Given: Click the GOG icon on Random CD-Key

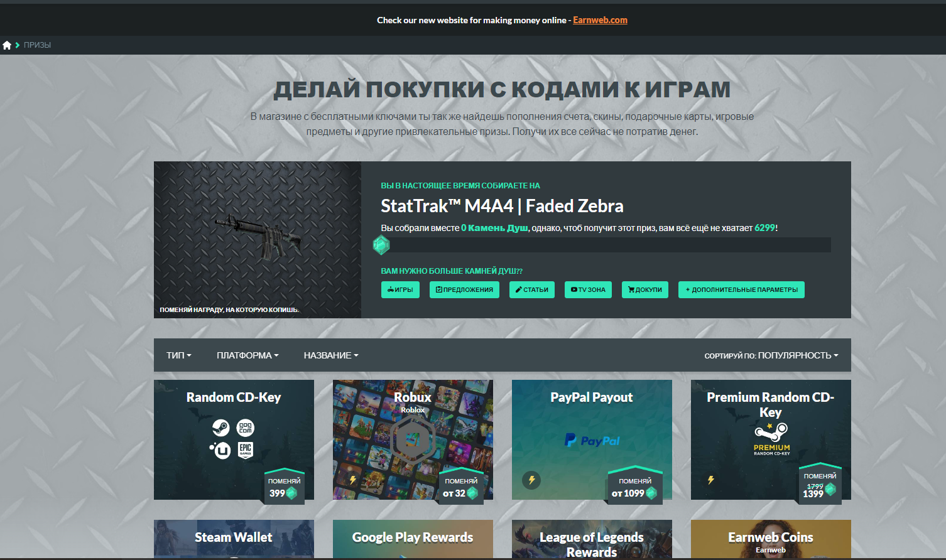Looking at the screenshot, I should point(246,428).
